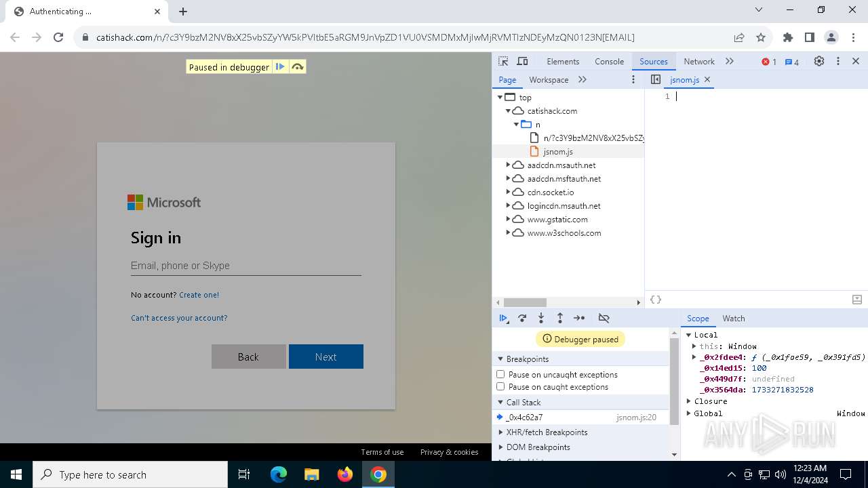Screen dimensions: 868x488
Task: Expand aadcdn.msauth.net node
Action: pos(508,165)
